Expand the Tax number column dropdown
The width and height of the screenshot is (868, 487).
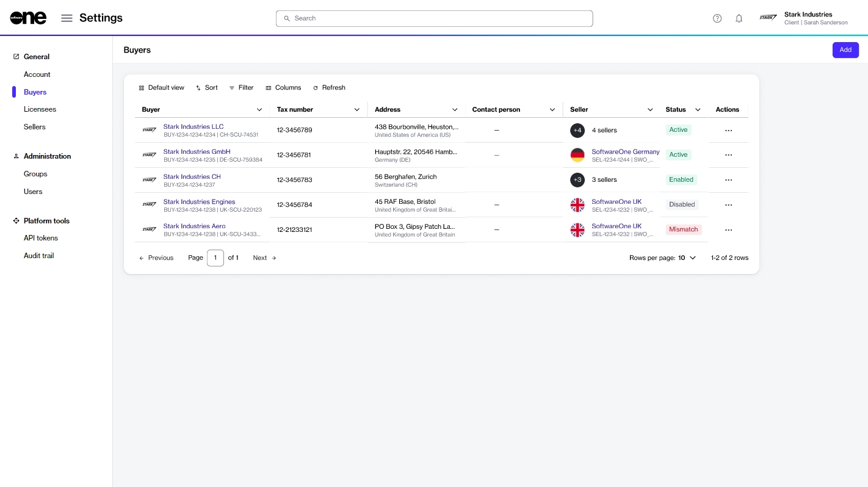point(357,110)
